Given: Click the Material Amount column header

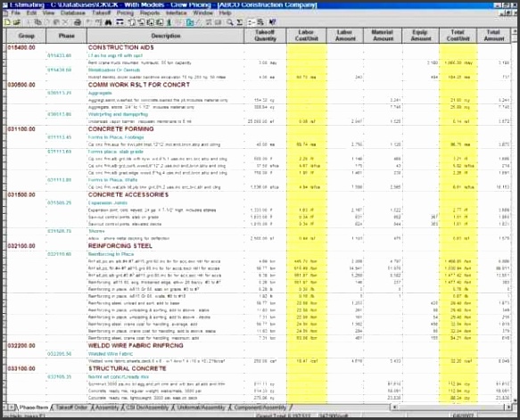Looking at the screenshot, I should point(383,36).
